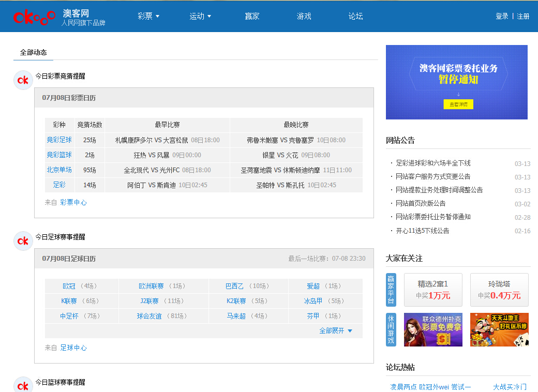538x392 pixels.
Task: Click 注册 to register
Action: coord(523,16)
